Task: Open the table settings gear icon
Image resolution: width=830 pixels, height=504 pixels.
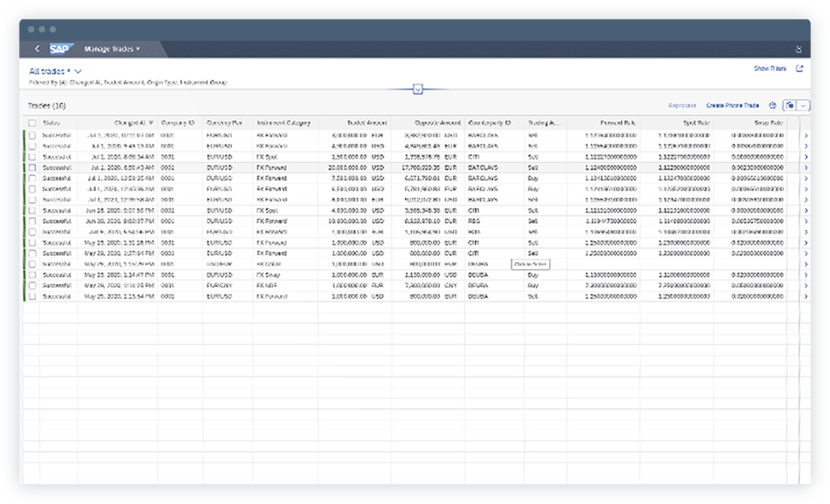Action: tap(773, 105)
